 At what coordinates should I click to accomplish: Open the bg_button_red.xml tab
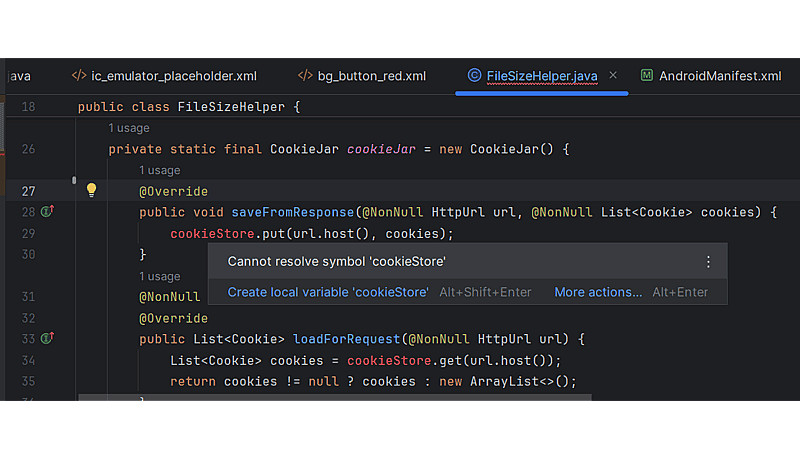coord(371,76)
